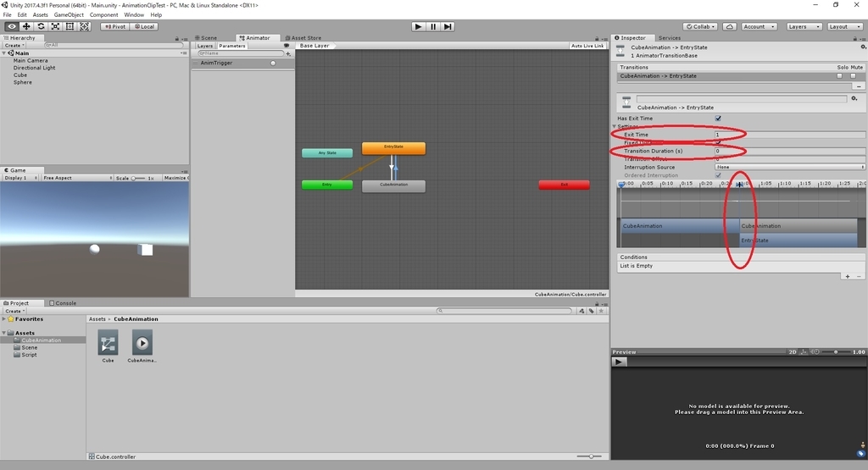Click the Step frame button

(448, 26)
